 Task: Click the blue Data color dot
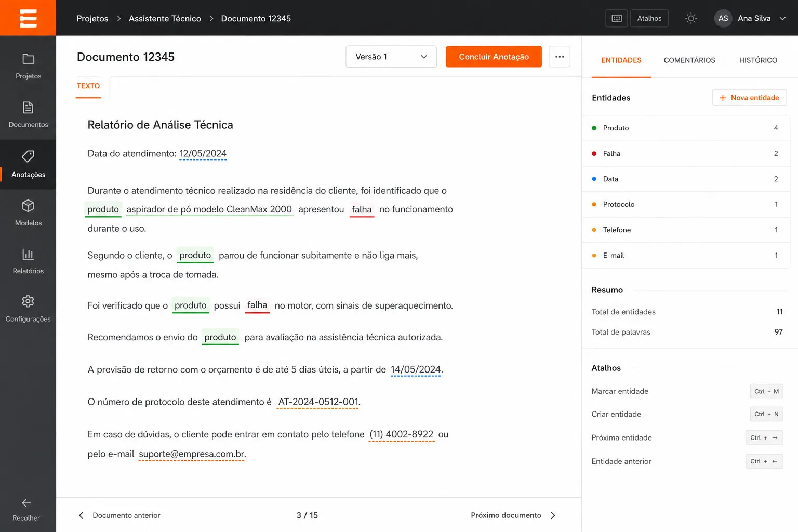[x=594, y=179]
